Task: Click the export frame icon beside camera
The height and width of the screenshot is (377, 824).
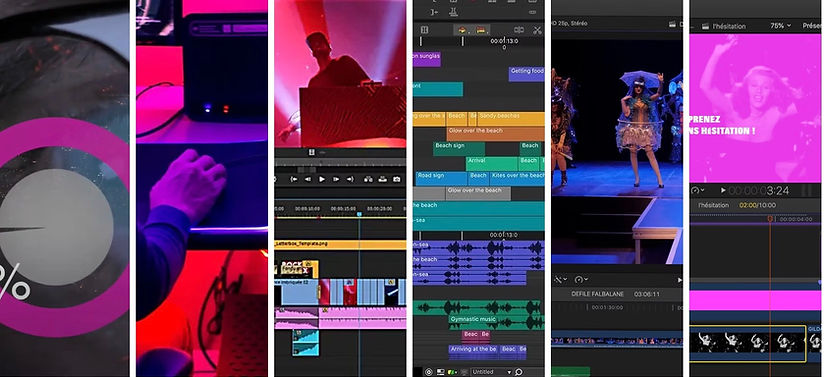Action: 383,179
